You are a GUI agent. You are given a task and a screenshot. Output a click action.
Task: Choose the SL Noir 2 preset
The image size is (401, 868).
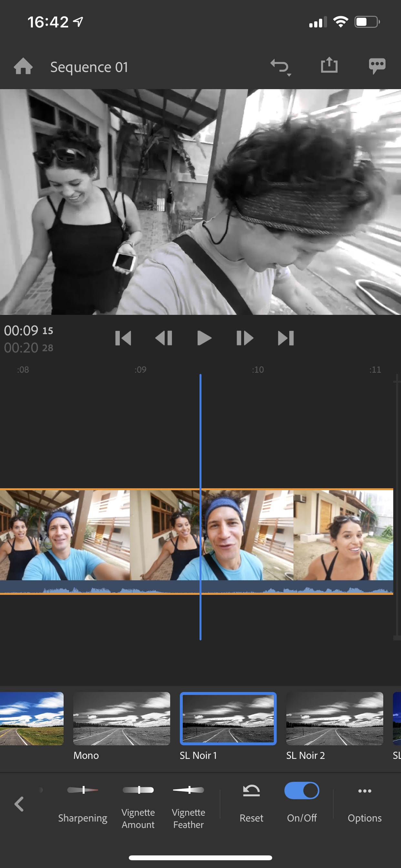coord(334,718)
